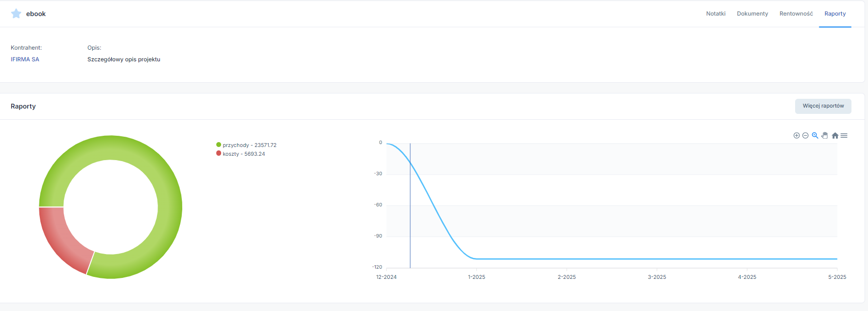Activate the panning hand tool
This screenshot has height=311, width=868.
coord(825,136)
